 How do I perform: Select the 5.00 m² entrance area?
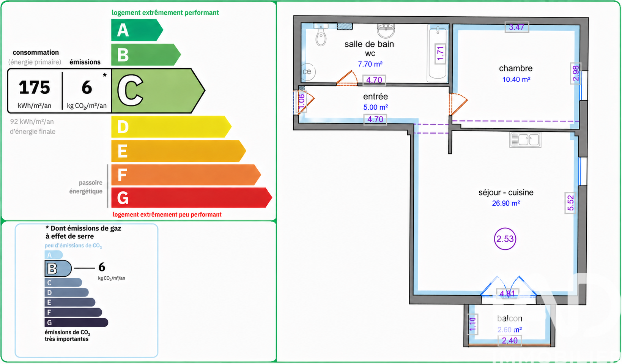[x=375, y=107]
